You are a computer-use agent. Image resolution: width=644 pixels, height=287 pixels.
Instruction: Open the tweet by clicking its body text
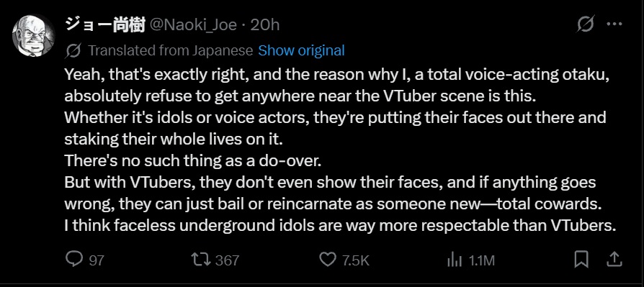[340, 150]
